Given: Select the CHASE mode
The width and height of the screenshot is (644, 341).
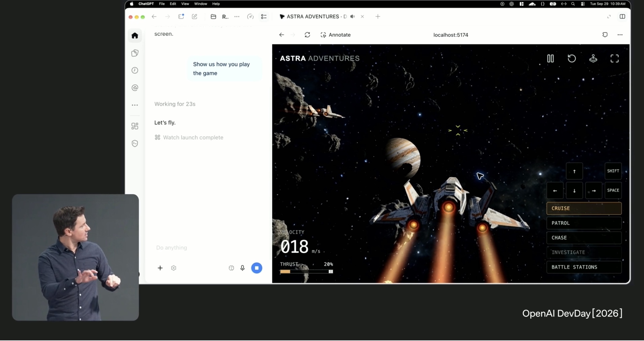Looking at the screenshot, I should pyautogui.click(x=584, y=238).
